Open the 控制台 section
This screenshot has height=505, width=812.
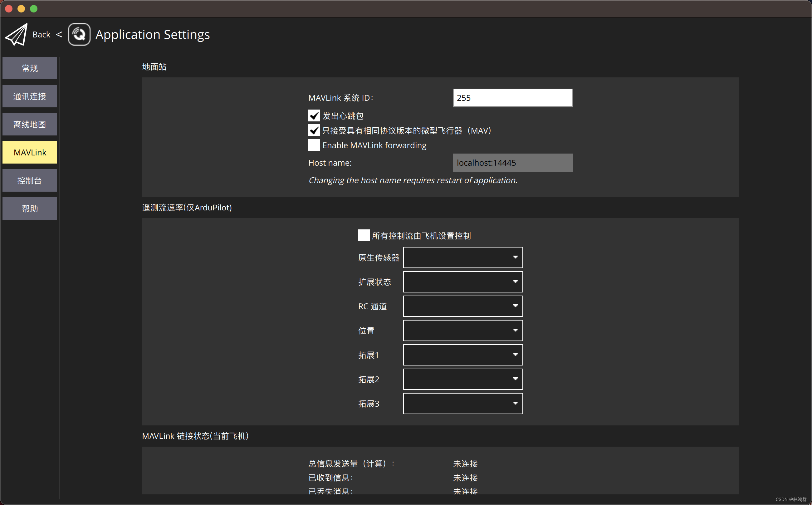[x=29, y=180]
